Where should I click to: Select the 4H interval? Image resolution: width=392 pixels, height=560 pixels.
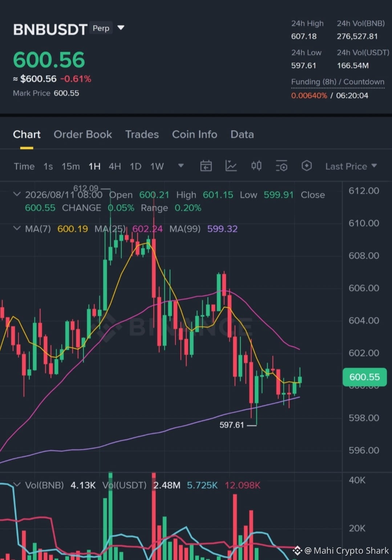[x=115, y=166]
